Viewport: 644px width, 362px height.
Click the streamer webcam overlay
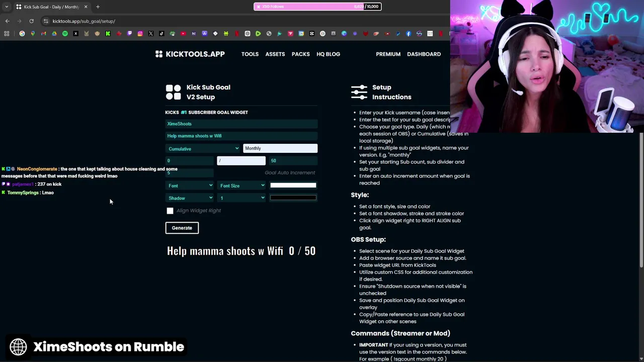(547, 66)
